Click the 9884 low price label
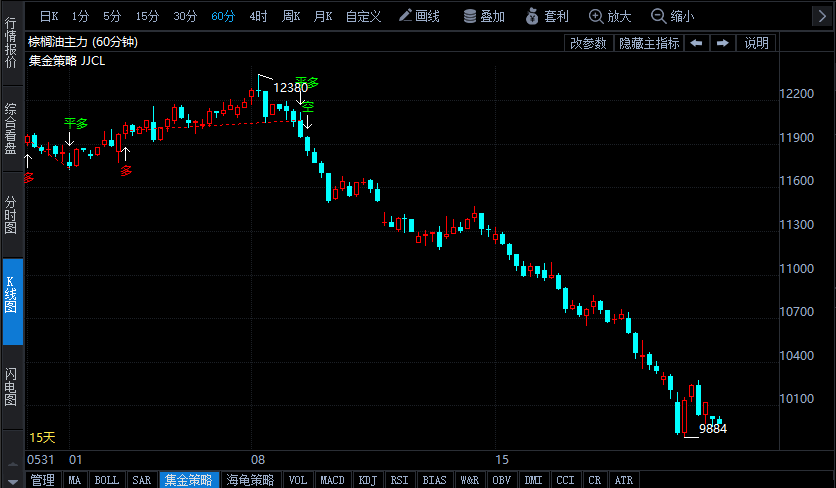This screenshot has height=488, width=836. 713,429
